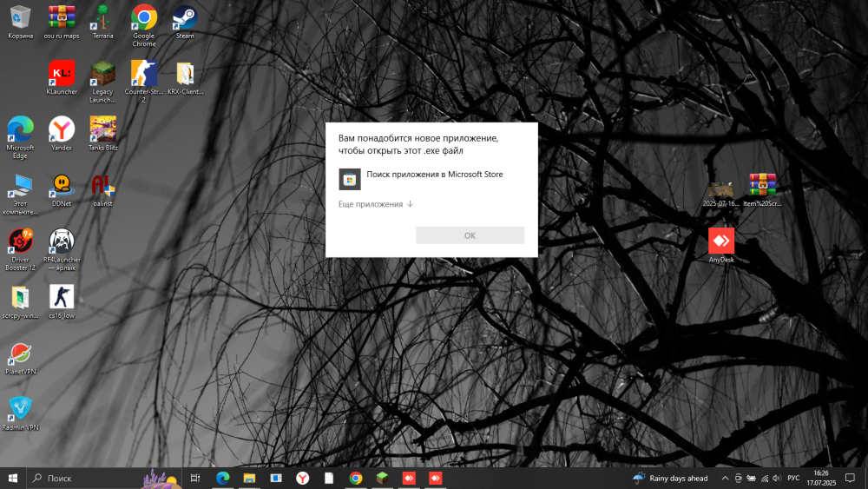
Task: Open Task View from the taskbar
Action: [194, 478]
